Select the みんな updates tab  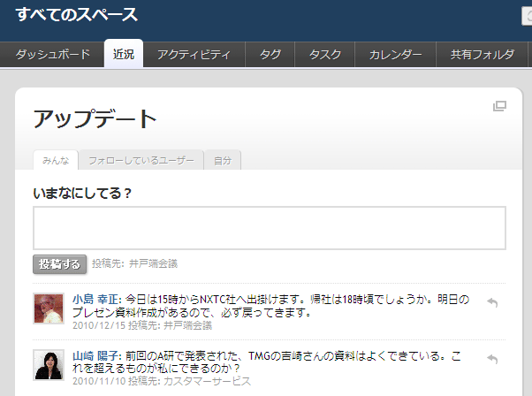point(56,160)
